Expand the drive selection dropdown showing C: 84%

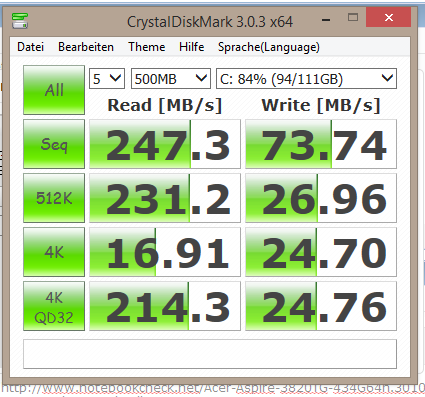point(306,79)
